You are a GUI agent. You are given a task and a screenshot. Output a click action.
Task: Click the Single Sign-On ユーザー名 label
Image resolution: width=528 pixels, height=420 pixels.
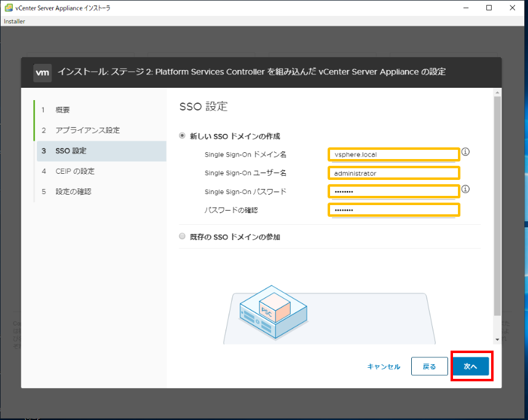(245, 173)
